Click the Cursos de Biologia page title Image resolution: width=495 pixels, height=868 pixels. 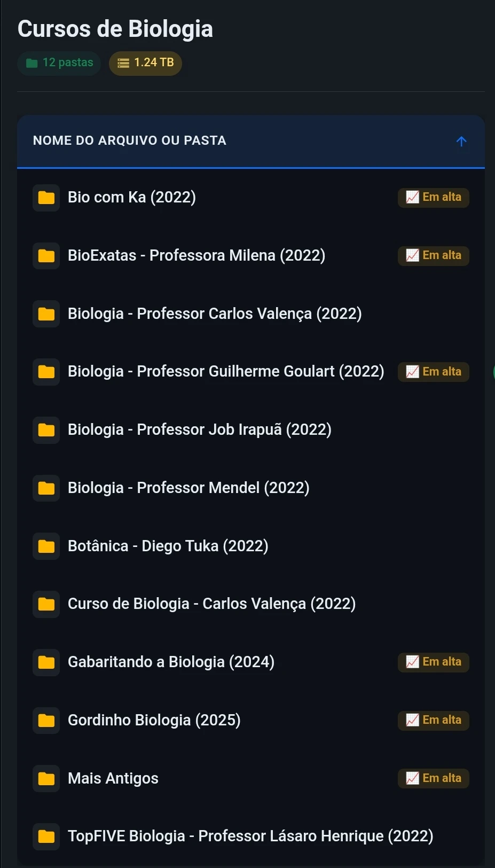click(115, 29)
